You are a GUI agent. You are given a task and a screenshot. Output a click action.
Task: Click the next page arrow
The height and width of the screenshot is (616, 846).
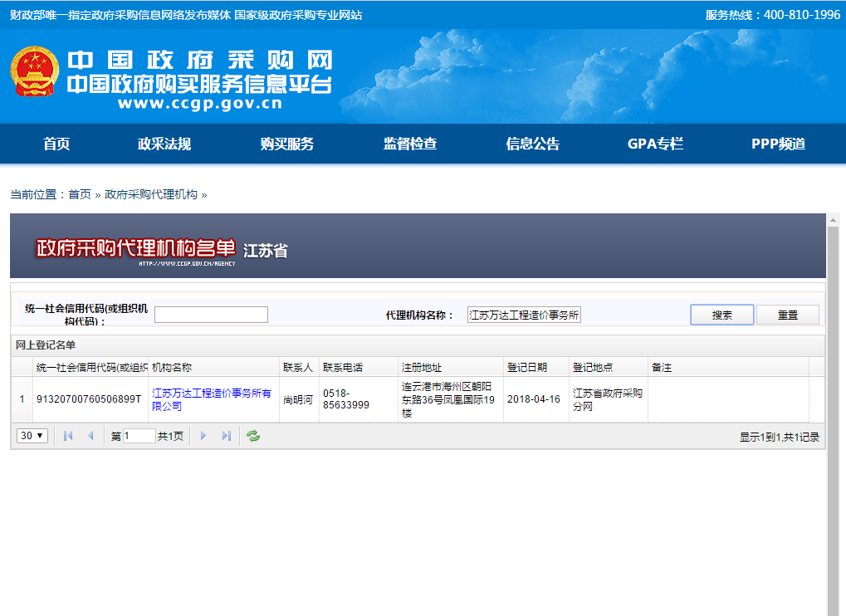(x=203, y=436)
